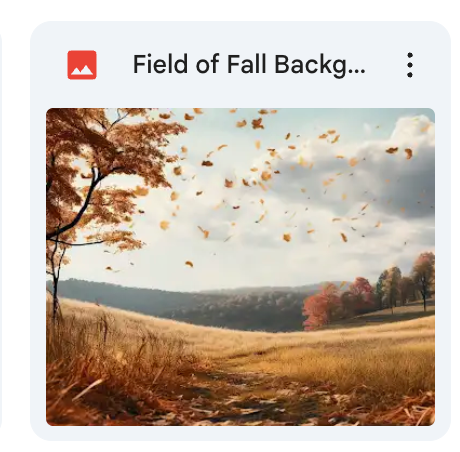Open the context menu button next to title
This screenshot has width=460, height=452.
click(x=410, y=65)
